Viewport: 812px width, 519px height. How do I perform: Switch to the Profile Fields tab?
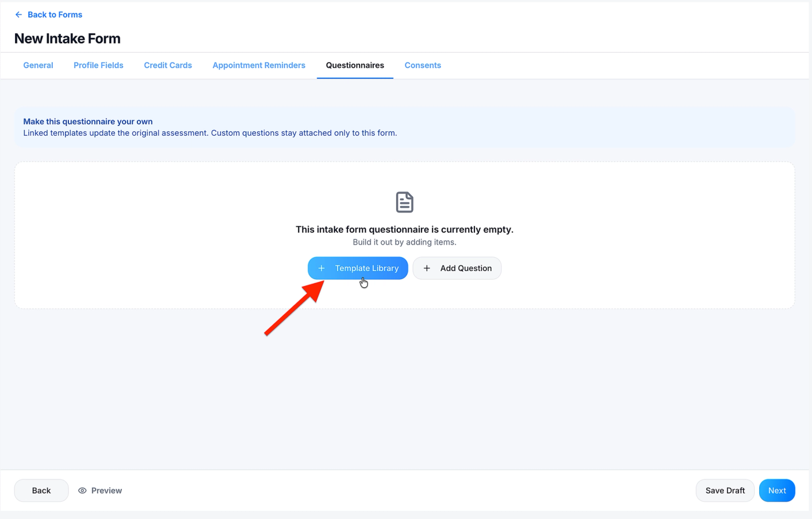pyautogui.click(x=99, y=66)
